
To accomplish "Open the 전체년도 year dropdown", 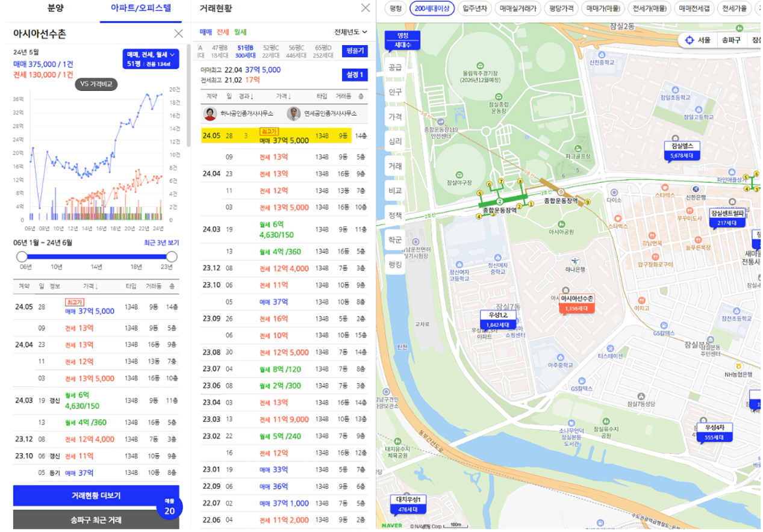I will point(351,32).
